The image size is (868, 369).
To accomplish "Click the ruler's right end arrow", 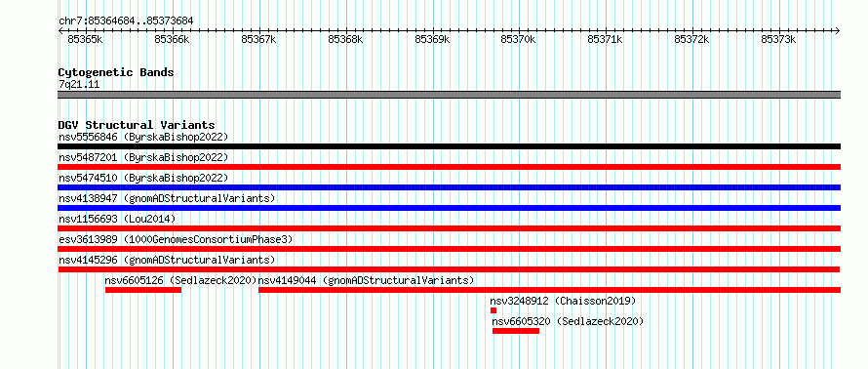I will [838, 30].
